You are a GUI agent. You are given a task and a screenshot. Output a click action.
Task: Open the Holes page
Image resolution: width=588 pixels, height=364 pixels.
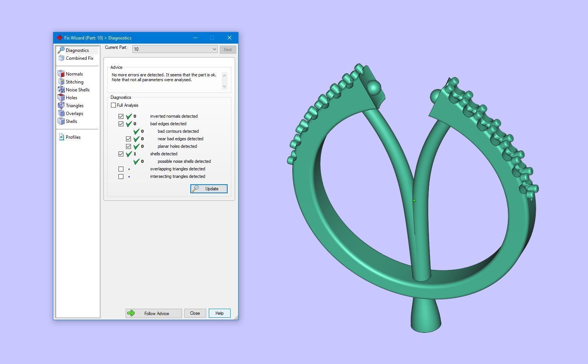click(x=71, y=97)
